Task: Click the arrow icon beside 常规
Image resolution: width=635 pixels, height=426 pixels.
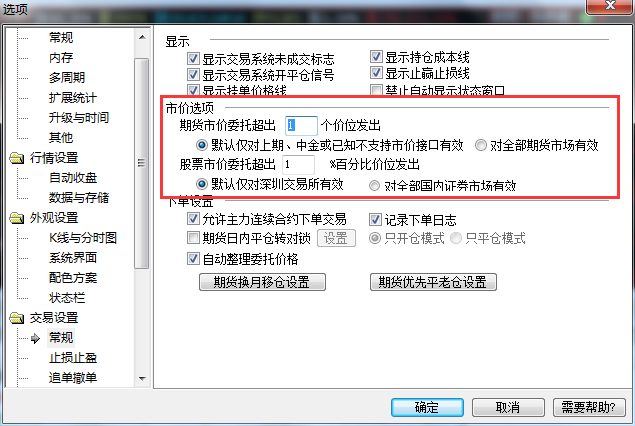Action: (x=35, y=338)
